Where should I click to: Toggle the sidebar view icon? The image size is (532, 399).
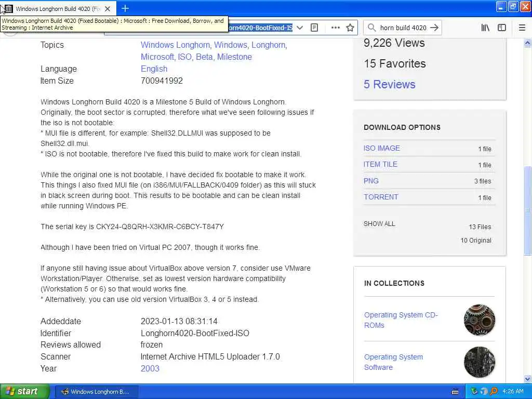[502, 28]
